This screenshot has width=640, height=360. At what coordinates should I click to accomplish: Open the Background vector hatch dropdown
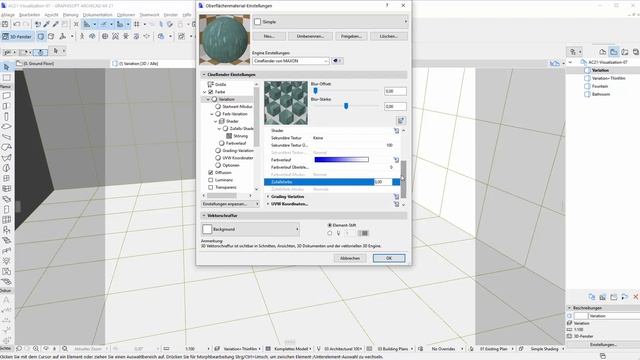pyautogui.click(x=251, y=229)
